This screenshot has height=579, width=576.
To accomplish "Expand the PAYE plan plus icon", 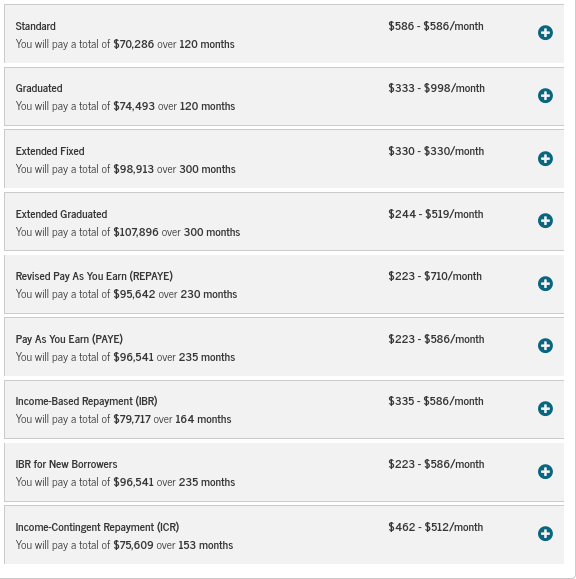I will (545, 346).
